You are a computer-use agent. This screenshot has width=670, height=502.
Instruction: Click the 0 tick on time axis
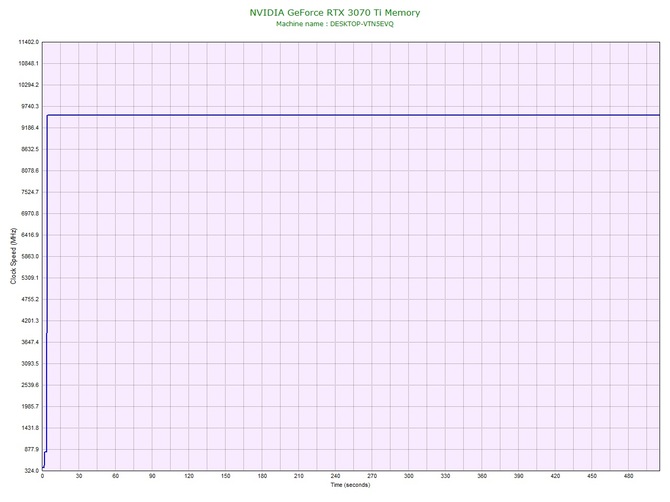coord(42,476)
